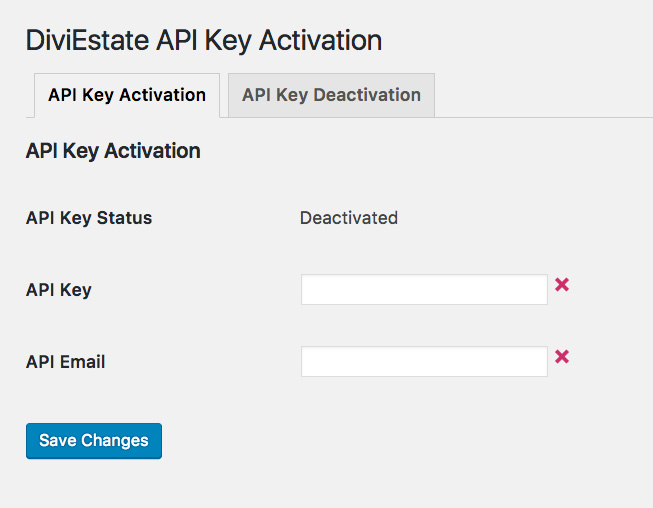Image resolution: width=653 pixels, height=508 pixels.
Task: Click the red X beside API Email field
Action: 562,357
